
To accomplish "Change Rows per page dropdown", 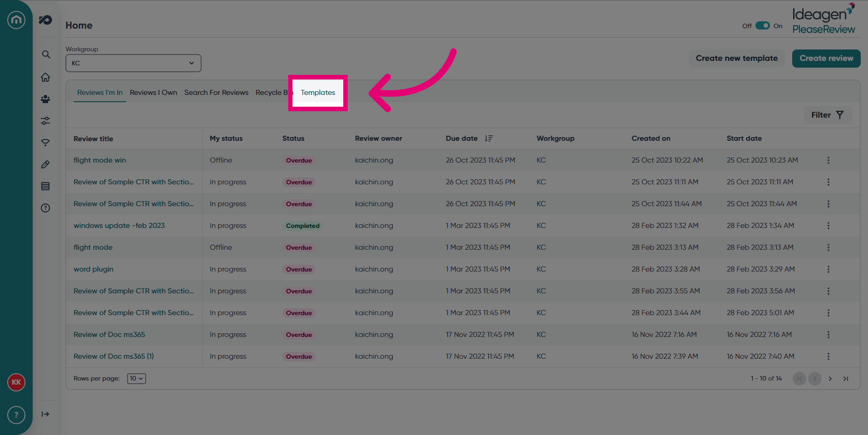I will (x=137, y=379).
